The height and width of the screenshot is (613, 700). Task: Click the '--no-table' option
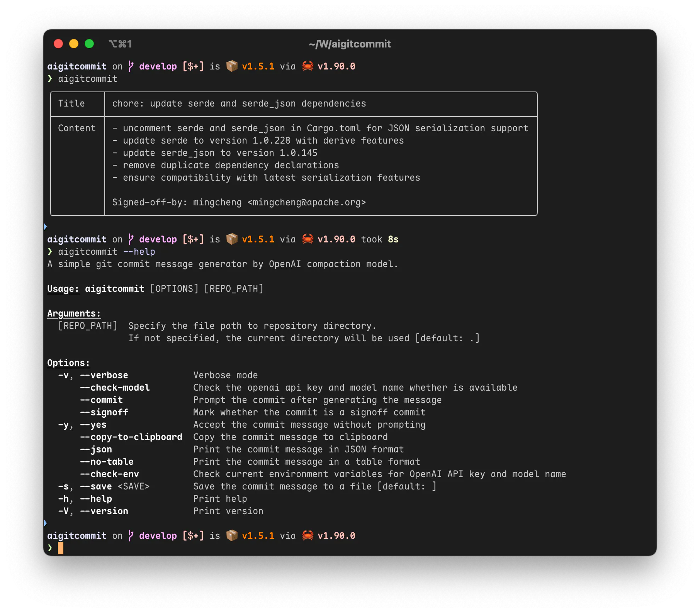tap(107, 462)
